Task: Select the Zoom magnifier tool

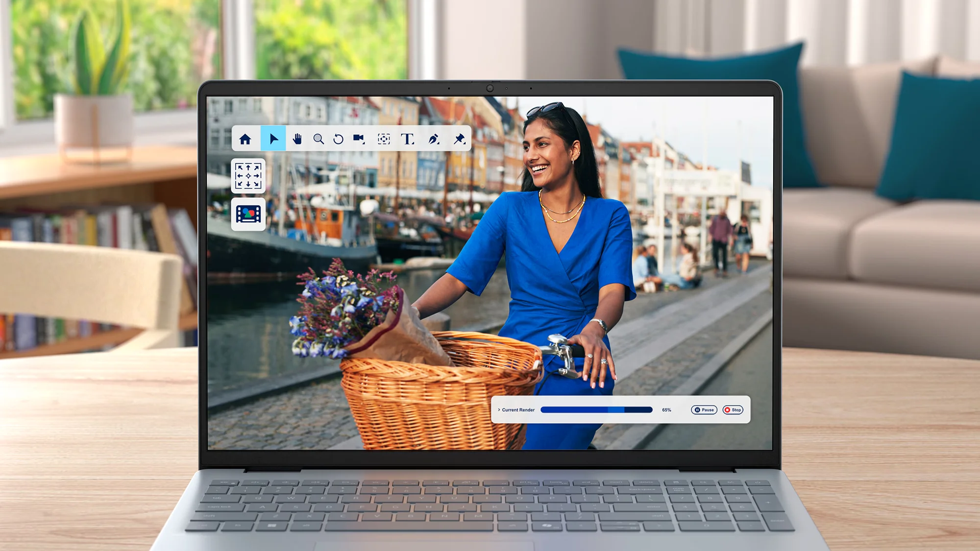Action: pyautogui.click(x=318, y=139)
